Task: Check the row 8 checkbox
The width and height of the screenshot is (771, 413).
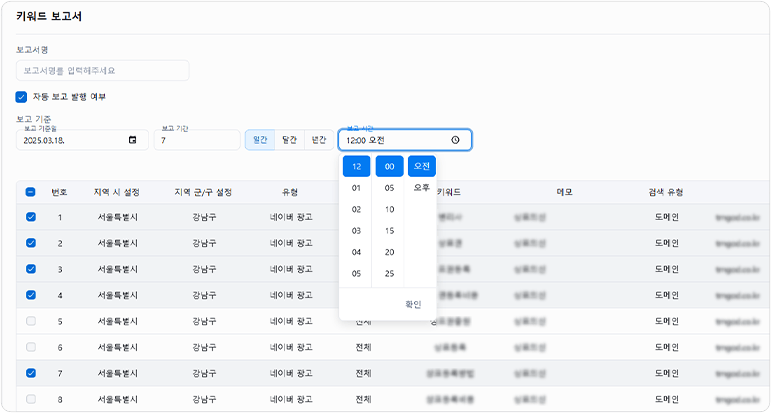Action: point(30,399)
